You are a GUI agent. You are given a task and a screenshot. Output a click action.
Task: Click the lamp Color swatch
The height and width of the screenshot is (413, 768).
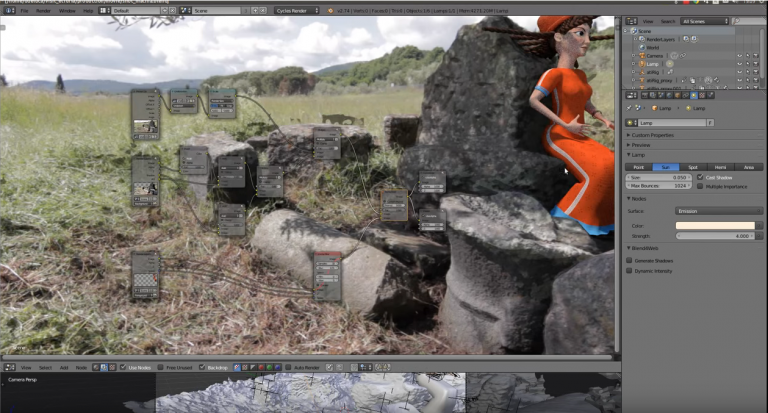coord(715,225)
